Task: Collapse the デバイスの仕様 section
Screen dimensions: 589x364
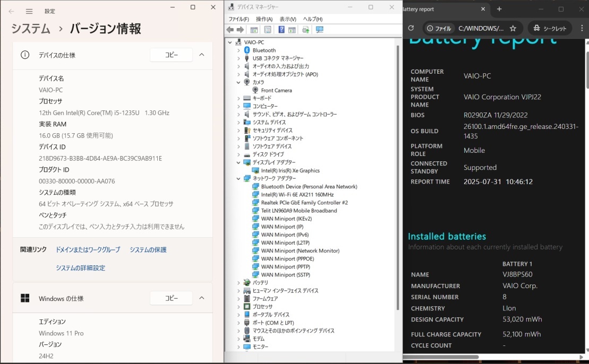Action: point(202,55)
